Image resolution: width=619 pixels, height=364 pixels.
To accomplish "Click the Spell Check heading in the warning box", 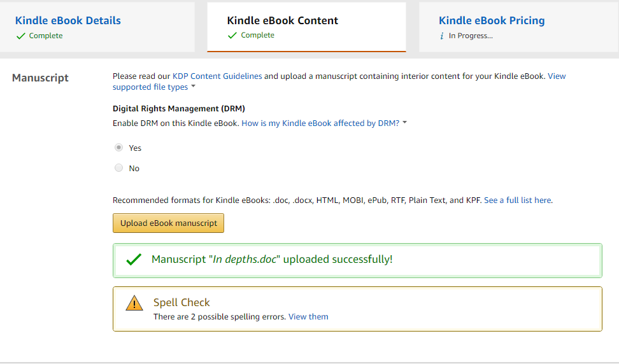I will pyautogui.click(x=181, y=302).
